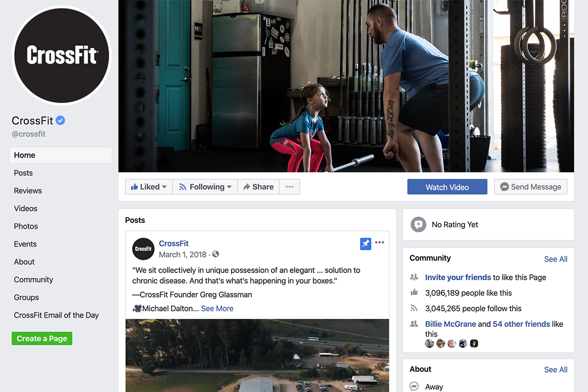Click the pinned post pin icon
Screen dimensions: 588x392
[x=366, y=244]
